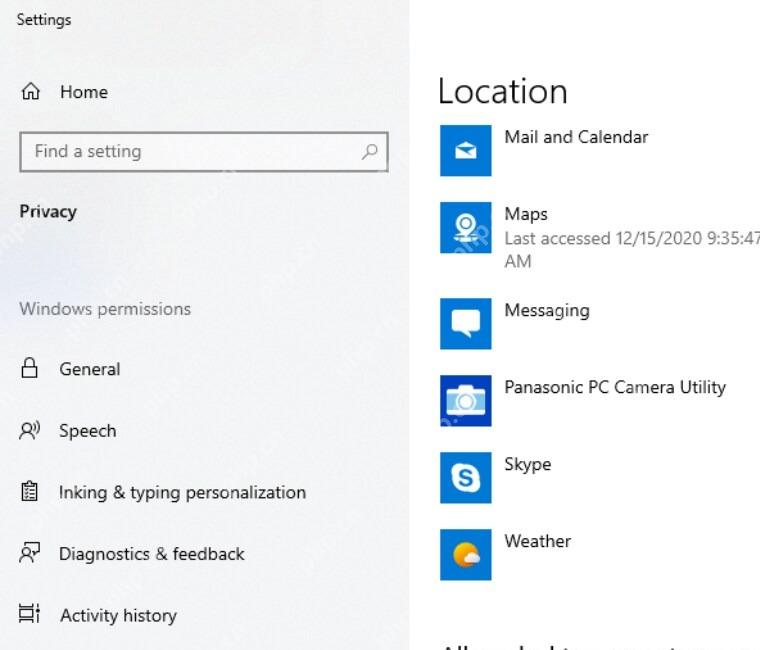Click the Privacy section heading

coord(48,212)
